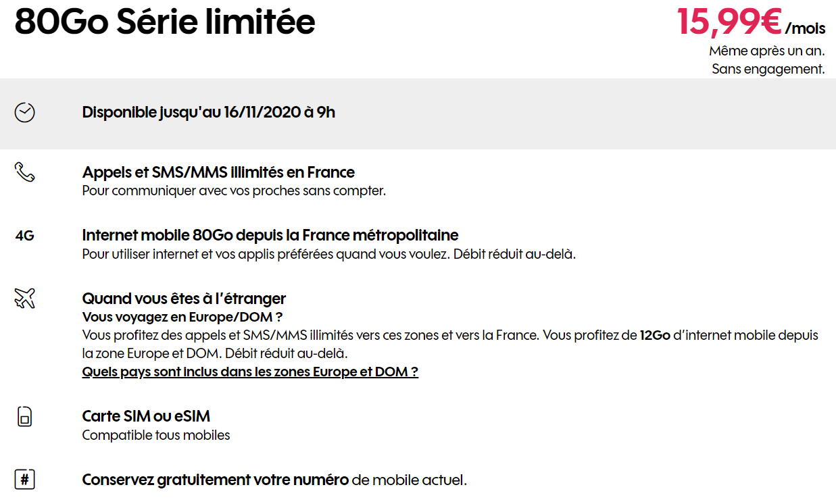Click the phone handset icon
Image resolution: width=836 pixels, height=504 pixels.
point(24,172)
